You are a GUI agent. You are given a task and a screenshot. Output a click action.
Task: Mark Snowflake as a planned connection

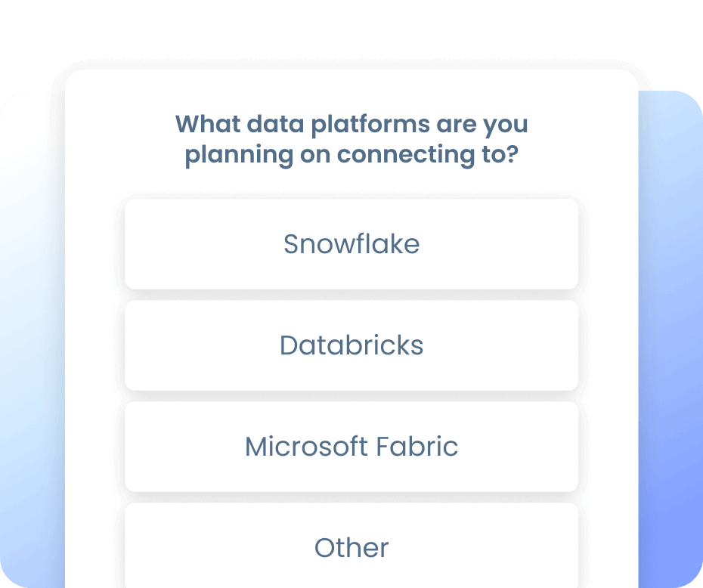click(x=351, y=244)
